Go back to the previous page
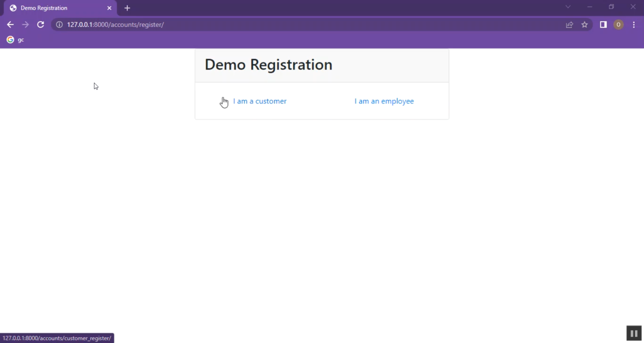Viewport: 644px width, 343px height. coord(10,25)
